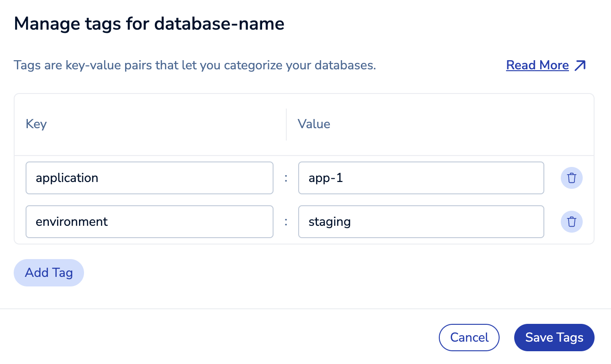Screen dimensions: 611x364
Task: Focus the 'staging' value field
Action: pyautogui.click(x=421, y=222)
